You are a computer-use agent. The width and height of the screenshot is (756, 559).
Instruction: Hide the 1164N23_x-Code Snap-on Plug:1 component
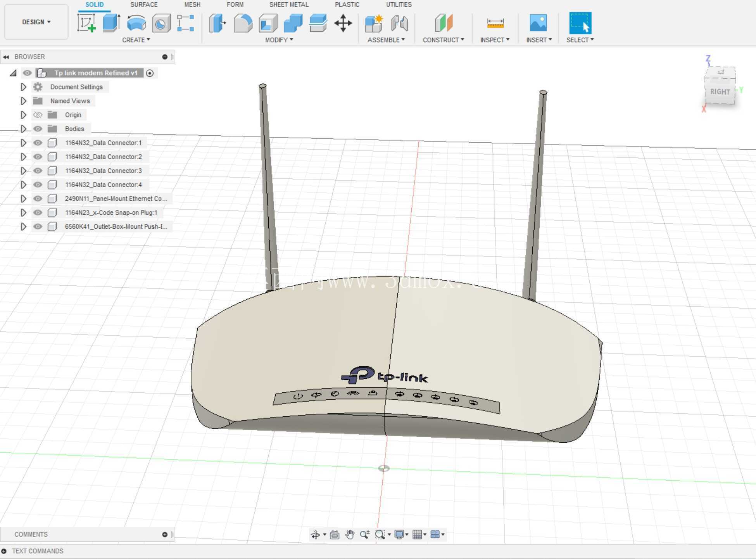pos(38,212)
